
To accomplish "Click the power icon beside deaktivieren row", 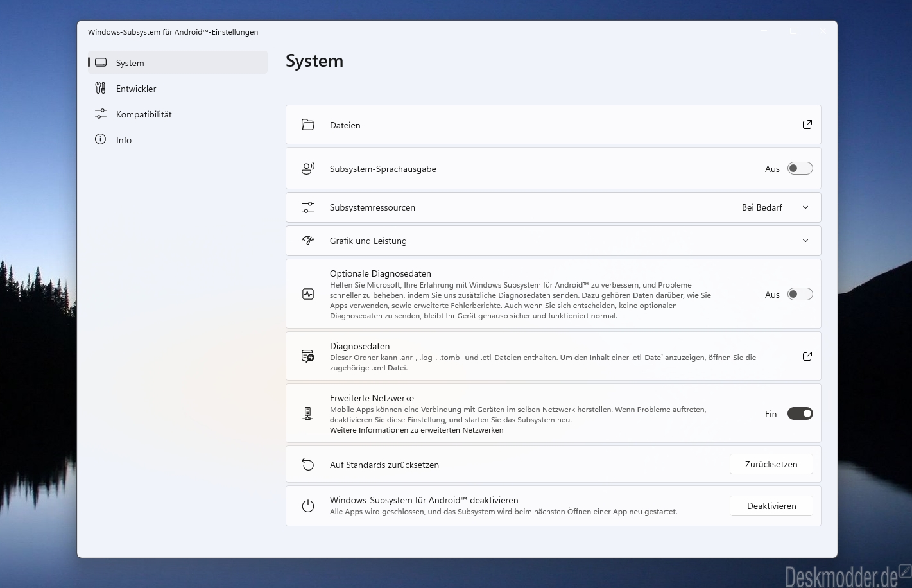I will [x=308, y=506].
